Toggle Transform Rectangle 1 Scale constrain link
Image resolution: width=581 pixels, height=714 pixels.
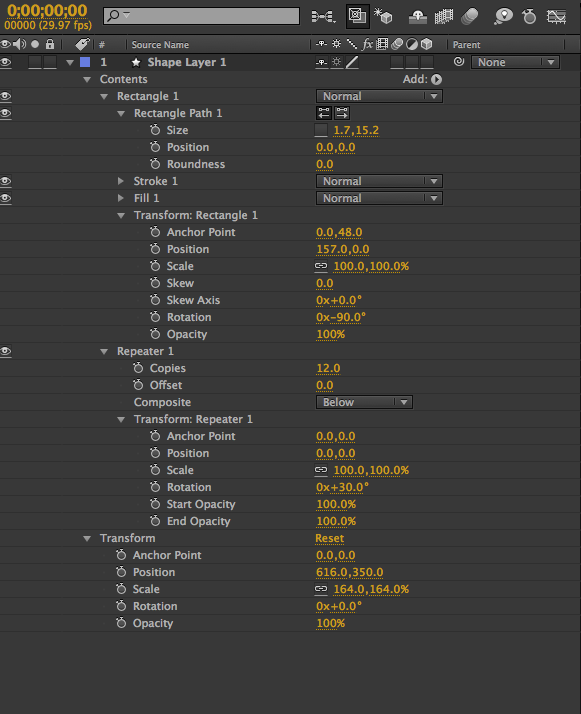[x=321, y=266]
